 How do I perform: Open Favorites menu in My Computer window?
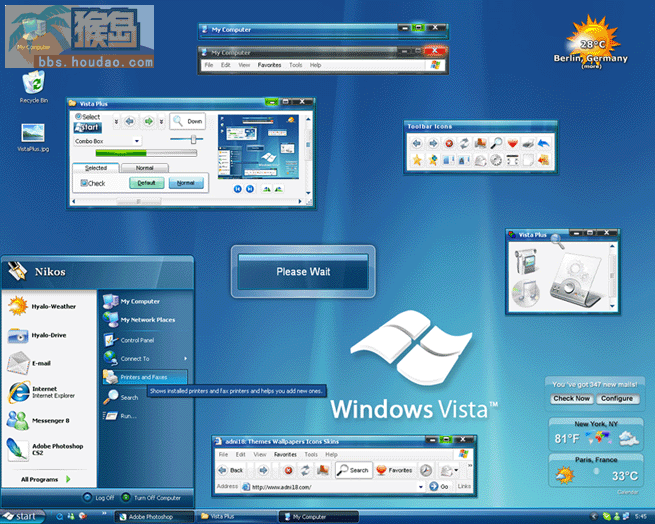coord(269,65)
